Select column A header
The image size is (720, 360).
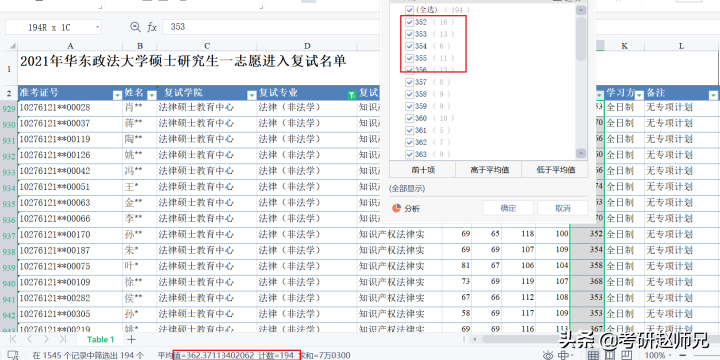click(x=70, y=46)
